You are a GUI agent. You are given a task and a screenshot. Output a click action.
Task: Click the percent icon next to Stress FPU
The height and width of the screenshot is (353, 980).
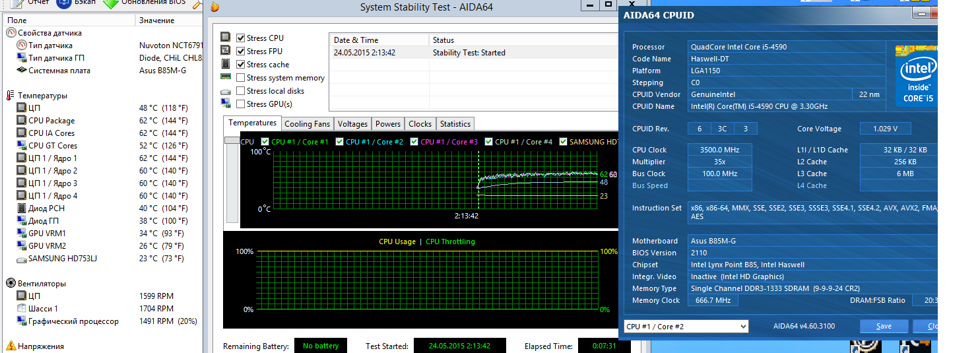click(226, 51)
